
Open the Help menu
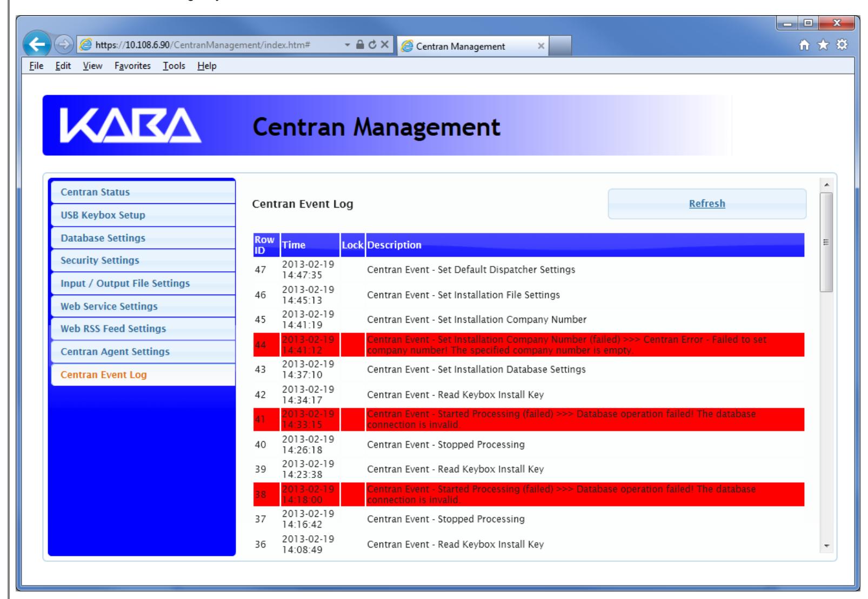206,66
